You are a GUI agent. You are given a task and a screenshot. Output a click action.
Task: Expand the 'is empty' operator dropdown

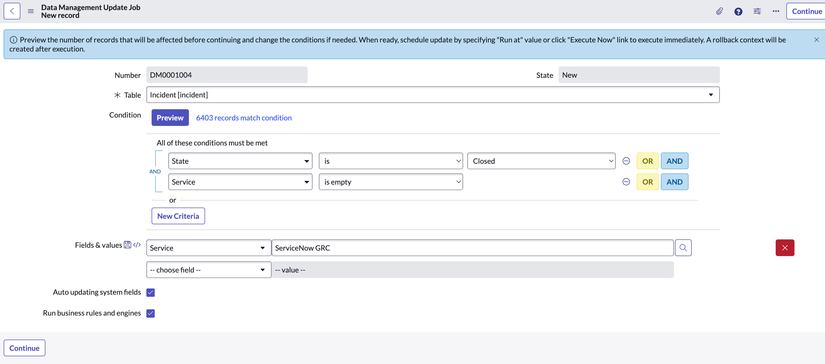coord(391,182)
